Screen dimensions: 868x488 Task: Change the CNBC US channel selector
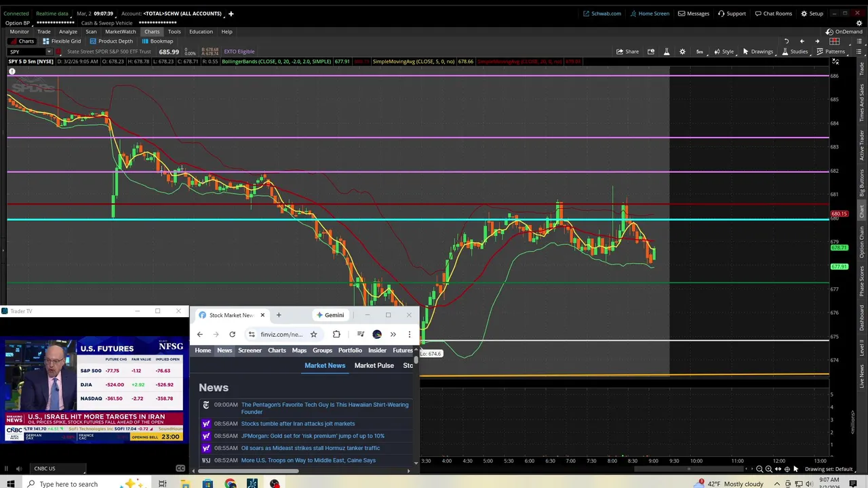(57, 468)
